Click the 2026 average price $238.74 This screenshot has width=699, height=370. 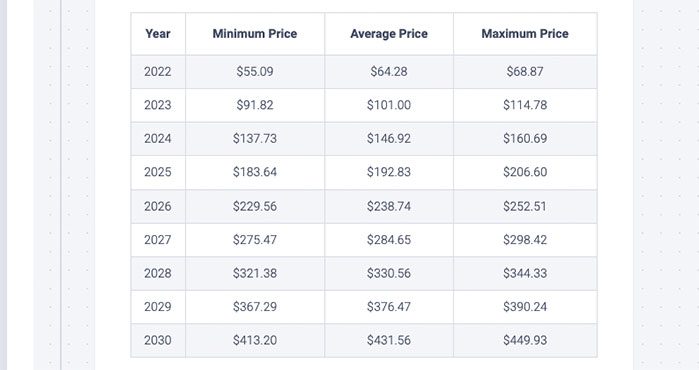tap(389, 206)
